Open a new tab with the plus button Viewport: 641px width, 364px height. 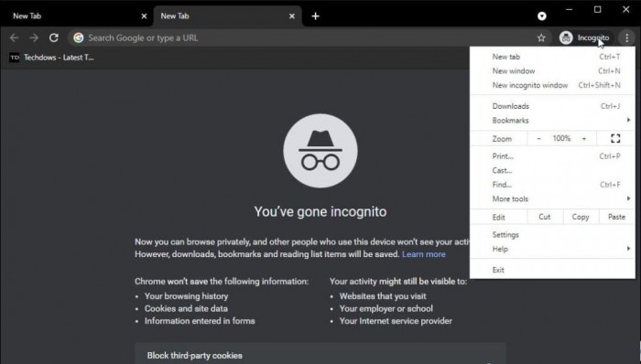(x=315, y=16)
